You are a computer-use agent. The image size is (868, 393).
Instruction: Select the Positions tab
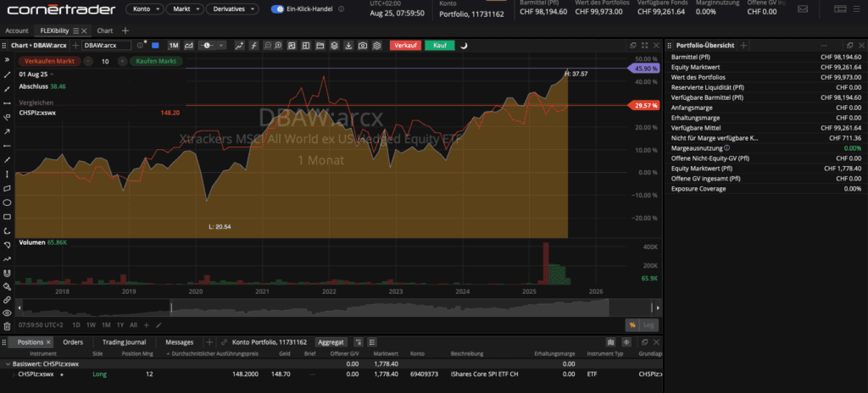point(31,342)
